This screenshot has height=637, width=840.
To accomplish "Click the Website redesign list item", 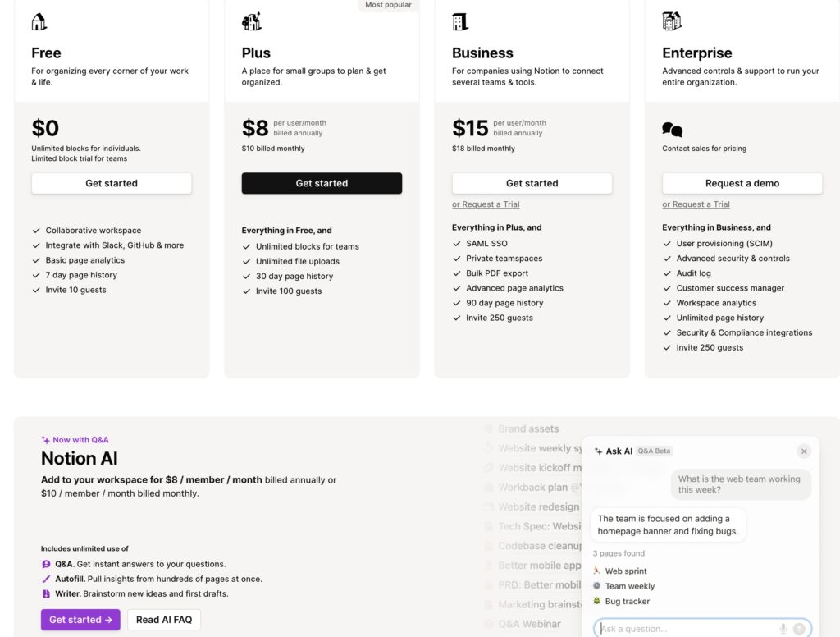I will coord(532,506).
